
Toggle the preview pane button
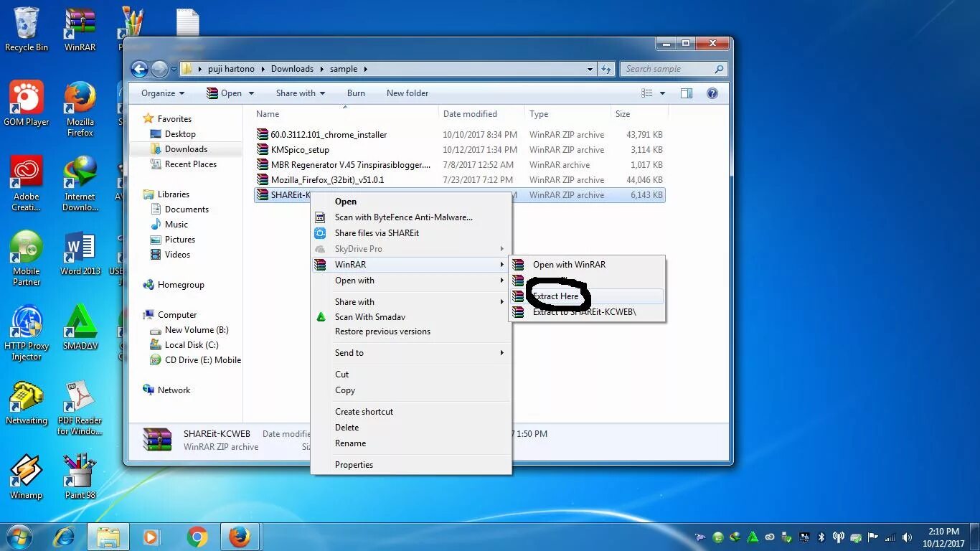click(x=687, y=93)
